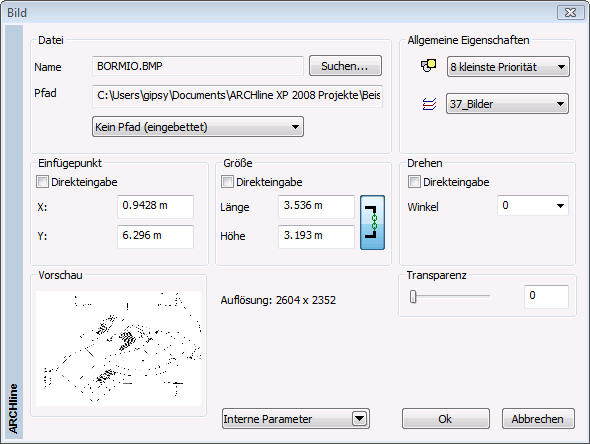Open the Interne Parameter menu
The height and width of the screenshot is (444, 590).
296,418
